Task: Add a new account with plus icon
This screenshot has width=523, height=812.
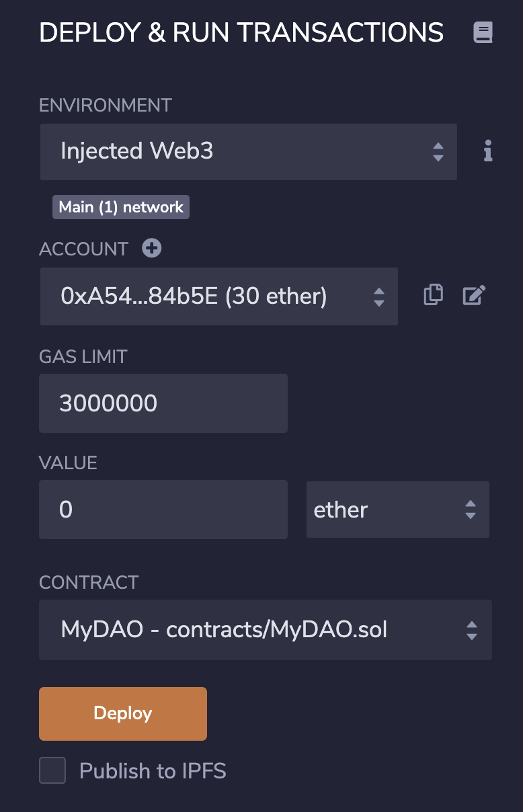Action: (152, 248)
